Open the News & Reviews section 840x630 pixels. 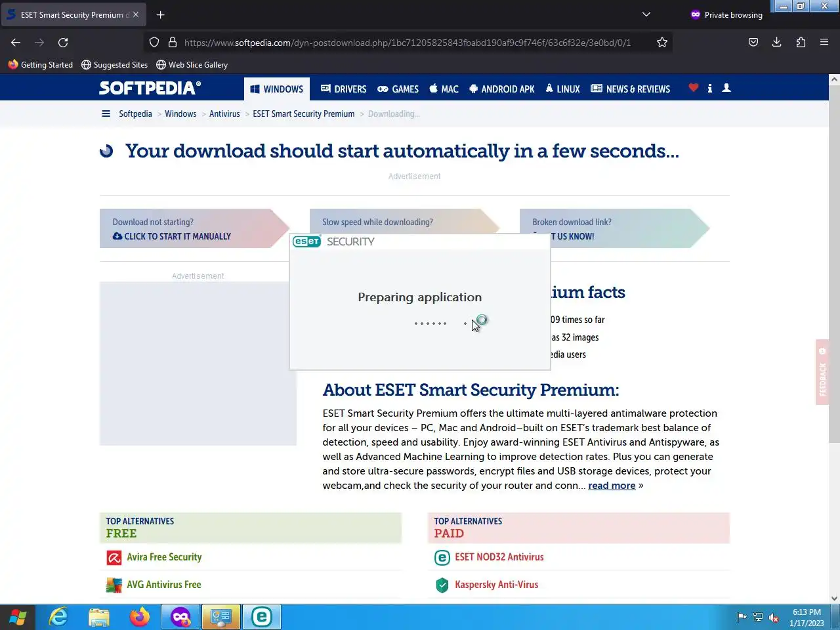(x=631, y=89)
